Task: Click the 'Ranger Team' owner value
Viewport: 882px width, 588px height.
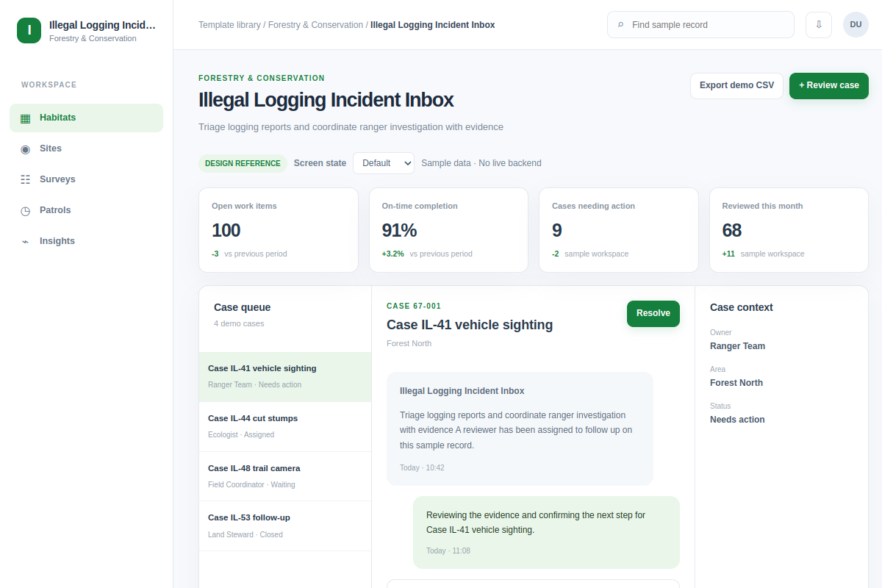Action: tap(737, 346)
